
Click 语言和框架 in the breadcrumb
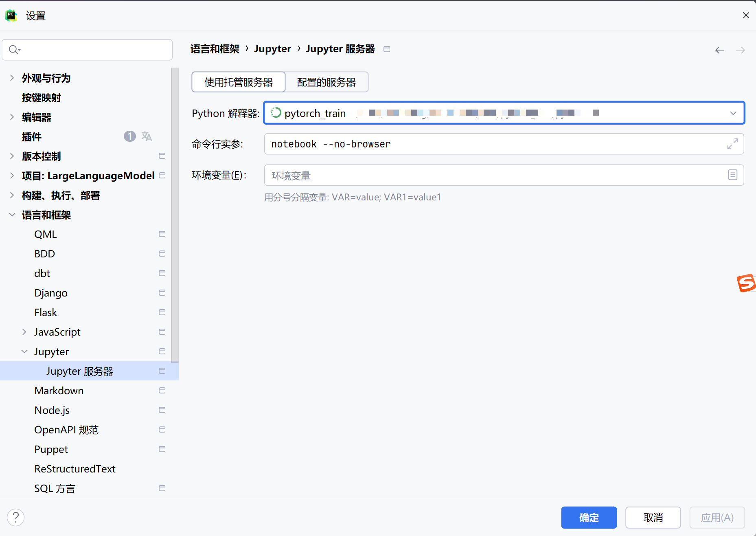[x=215, y=49]
